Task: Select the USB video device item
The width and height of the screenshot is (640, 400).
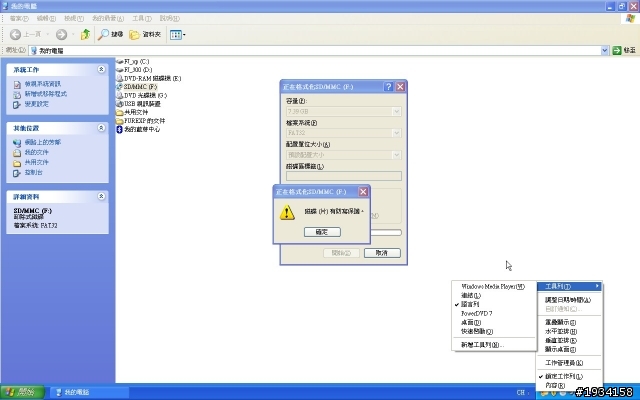Action: click(x=138, y=104)
